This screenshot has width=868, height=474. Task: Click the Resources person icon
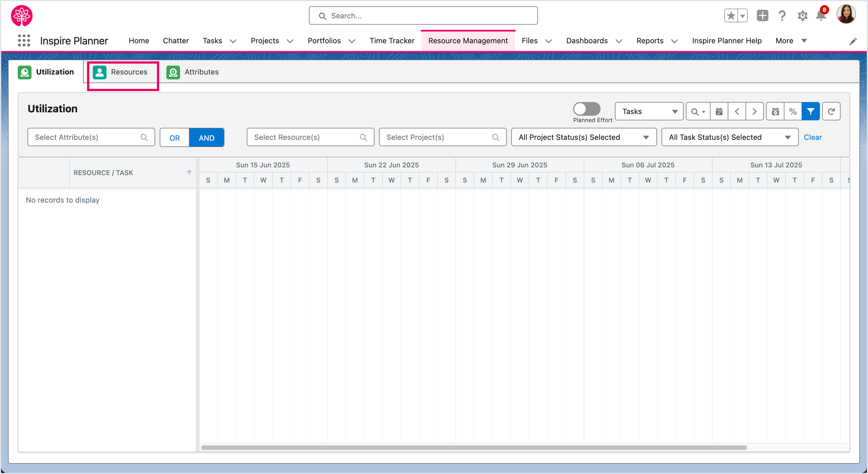click(x=100, y=72)
